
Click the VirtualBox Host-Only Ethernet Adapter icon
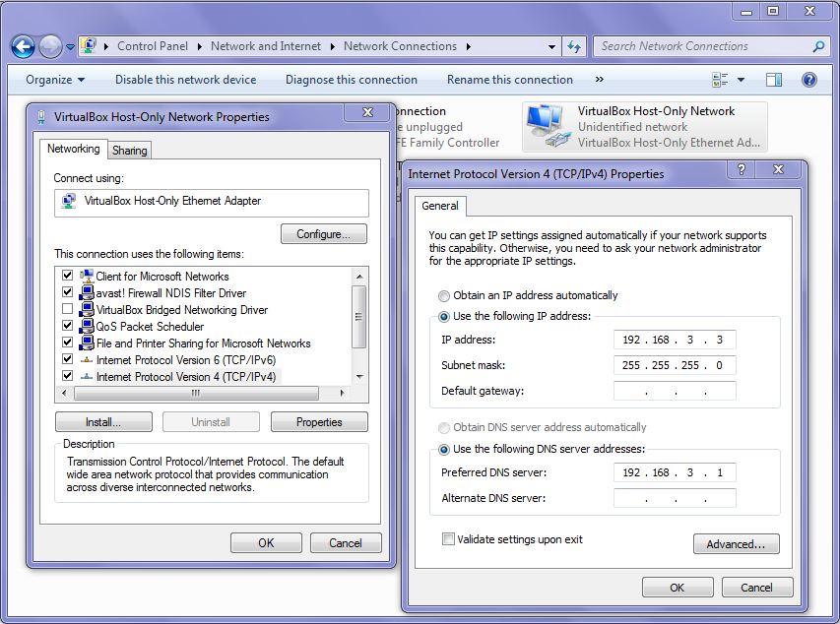(x=68, y=202)
